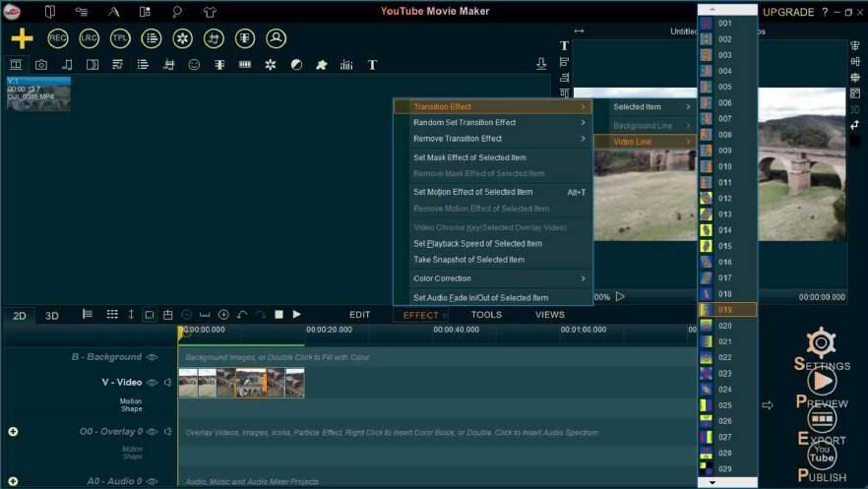Select DJI MP4 clip thumbnail in library

coord(38,94)
